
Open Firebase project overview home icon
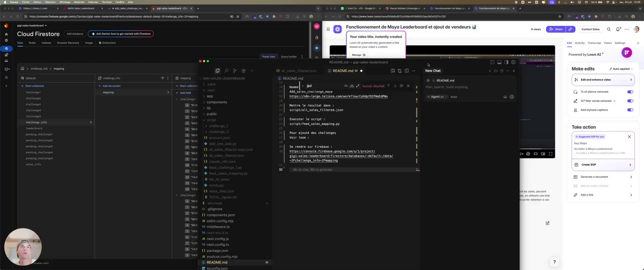(x=6, y=34)
